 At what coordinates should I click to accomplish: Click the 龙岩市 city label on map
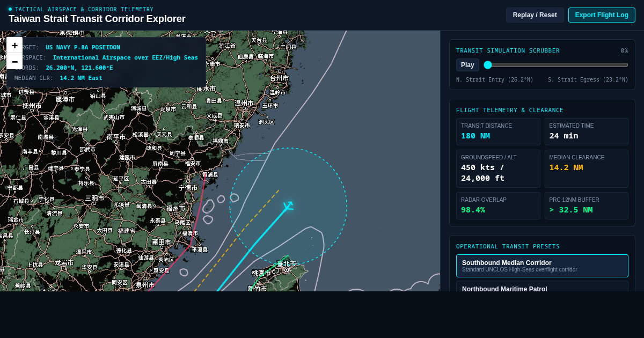64,262
